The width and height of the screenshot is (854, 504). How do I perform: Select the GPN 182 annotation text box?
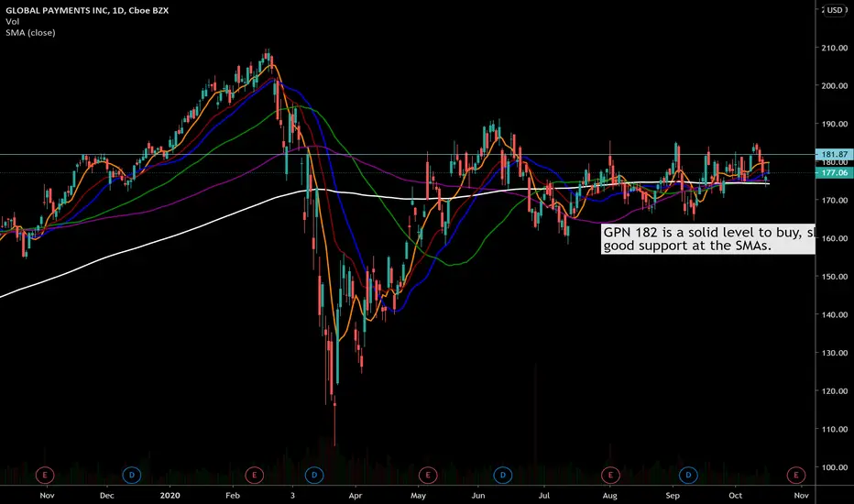(708, 239)
